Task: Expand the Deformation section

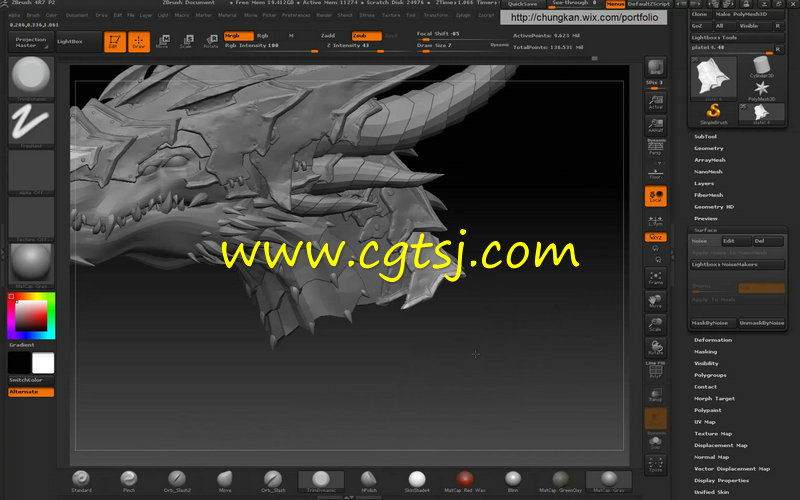Action: coord(713,340)
